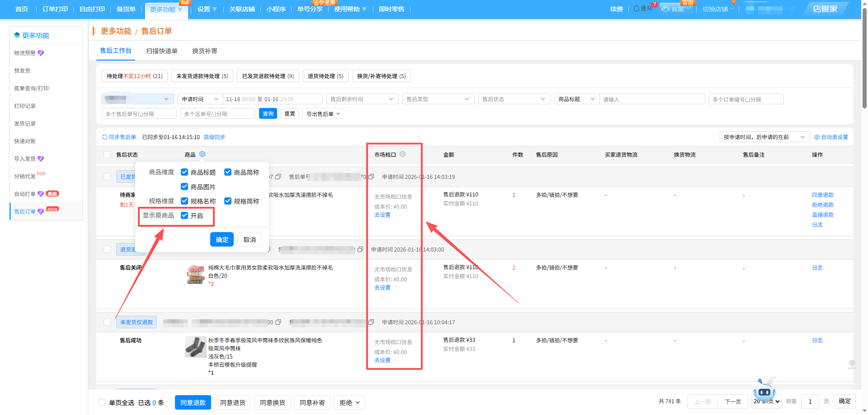Click the 多个售后单号 input field
The height and width of the screenshot is (415, 868).
click(x=139, y=114)
